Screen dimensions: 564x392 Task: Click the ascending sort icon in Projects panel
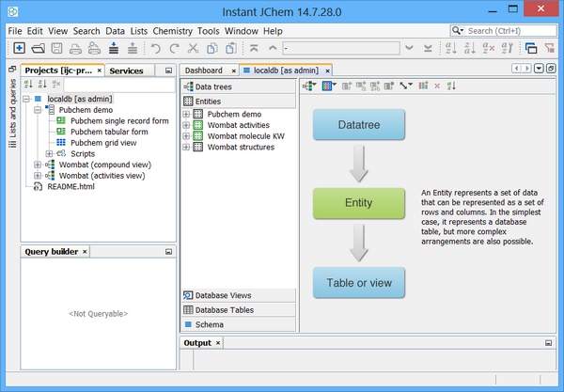coord(27,84)
